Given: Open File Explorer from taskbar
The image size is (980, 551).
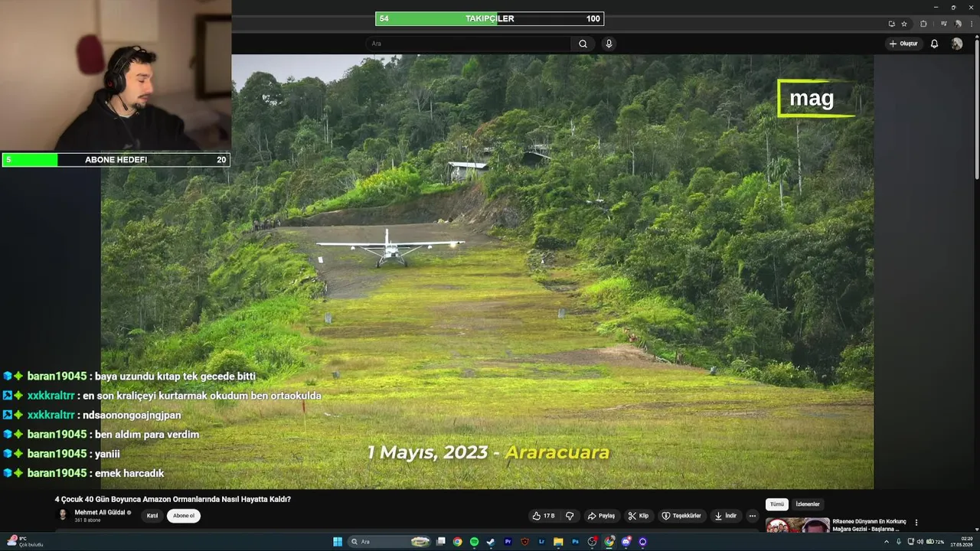Looking at the screenshot, I should (x=558, y=542).
